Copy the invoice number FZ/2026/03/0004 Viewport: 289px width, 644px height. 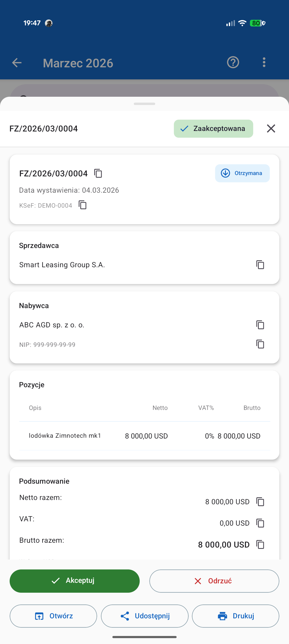tap(98, 173)
